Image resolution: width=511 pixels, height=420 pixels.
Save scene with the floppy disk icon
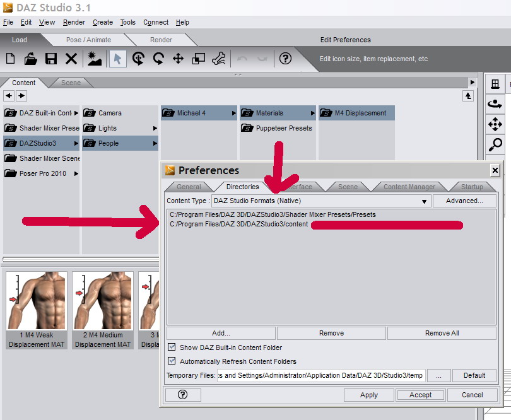(51, 59)
